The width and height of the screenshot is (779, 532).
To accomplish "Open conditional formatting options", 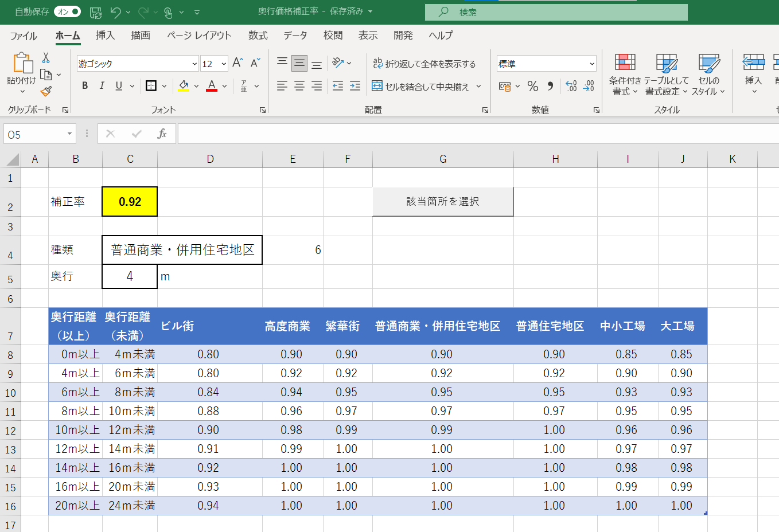I will click(625, 75).
